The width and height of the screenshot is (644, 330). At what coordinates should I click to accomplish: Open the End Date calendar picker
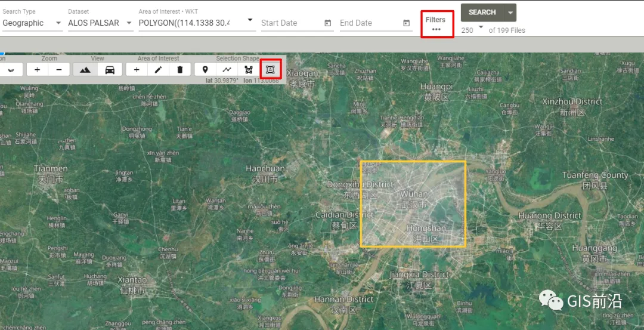pos(406,23)
